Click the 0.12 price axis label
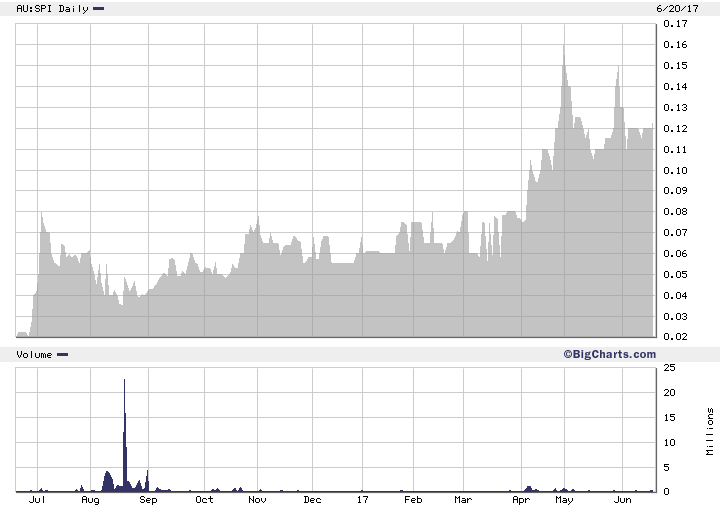The height and width of the screenshot is (510, 720). click(x=675, y=129)
